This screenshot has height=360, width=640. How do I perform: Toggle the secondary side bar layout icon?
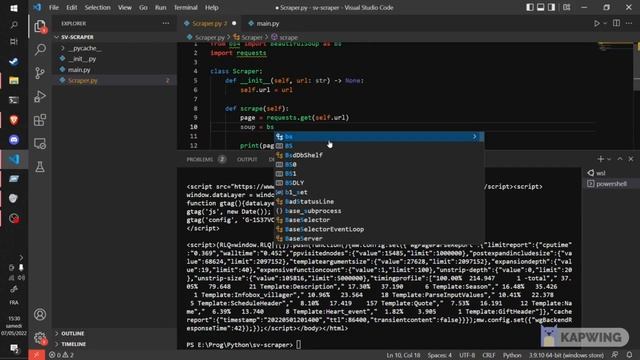(551, 7)
